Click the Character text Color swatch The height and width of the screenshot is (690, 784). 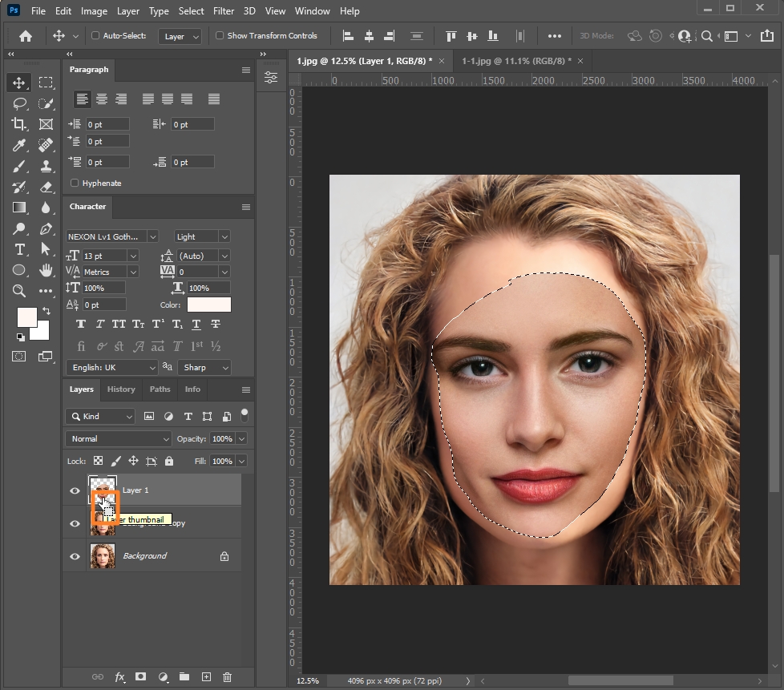tap(209, 305)
